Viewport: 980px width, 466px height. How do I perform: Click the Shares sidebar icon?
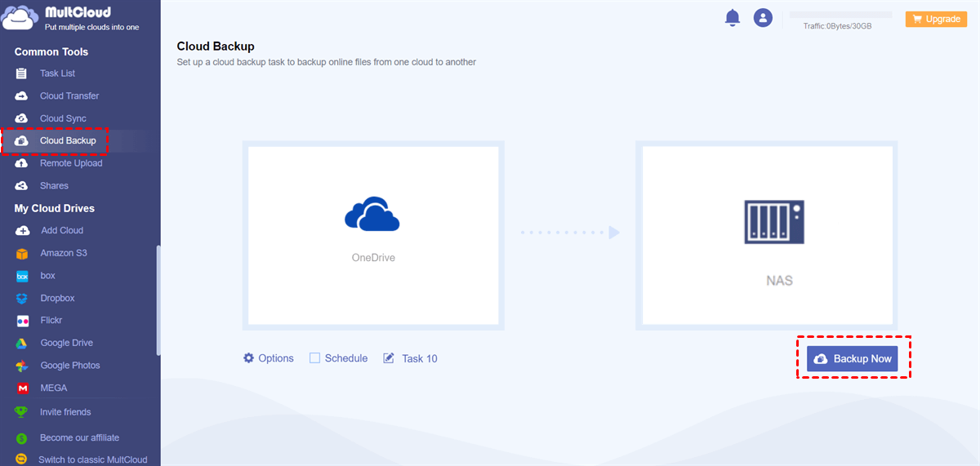coord(22,185)
